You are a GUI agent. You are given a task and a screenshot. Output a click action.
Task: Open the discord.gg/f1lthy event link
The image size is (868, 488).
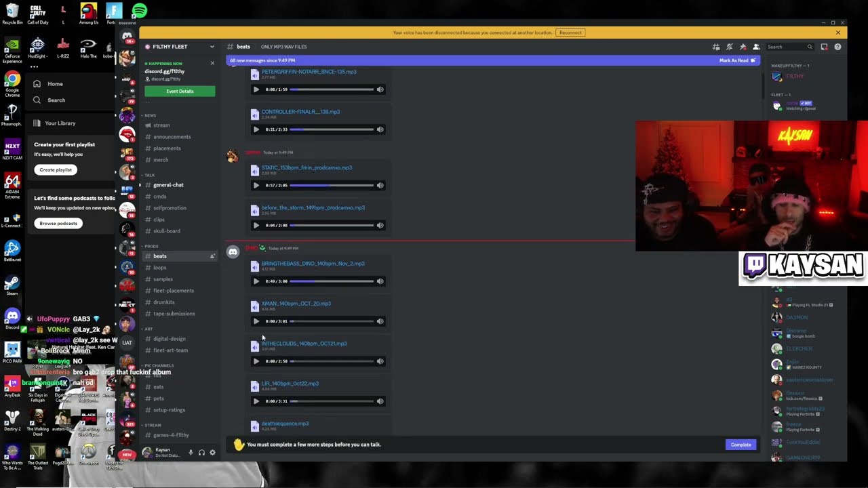pos(164,71)
